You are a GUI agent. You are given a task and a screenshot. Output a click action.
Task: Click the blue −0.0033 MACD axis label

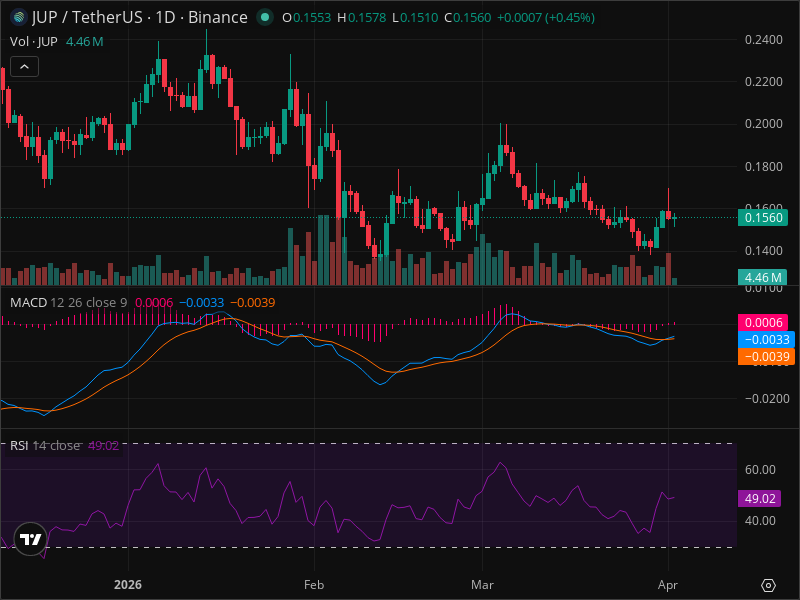point(766,339)
